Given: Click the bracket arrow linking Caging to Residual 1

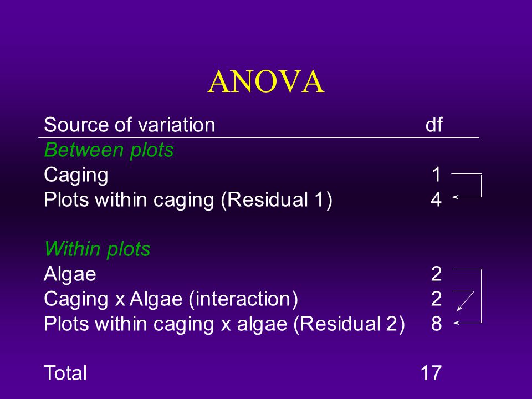Looking at the screenshot, I should tap(467, 186).
